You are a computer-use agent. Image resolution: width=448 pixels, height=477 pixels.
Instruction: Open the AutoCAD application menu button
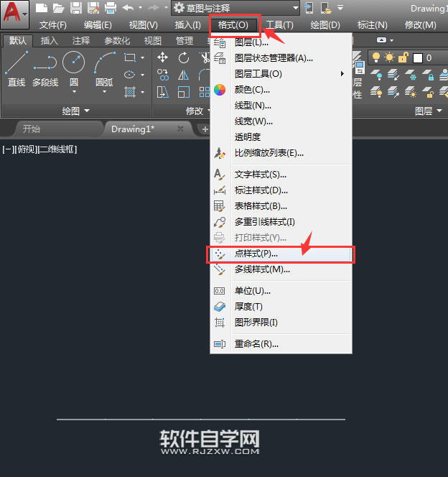[14, 14]
